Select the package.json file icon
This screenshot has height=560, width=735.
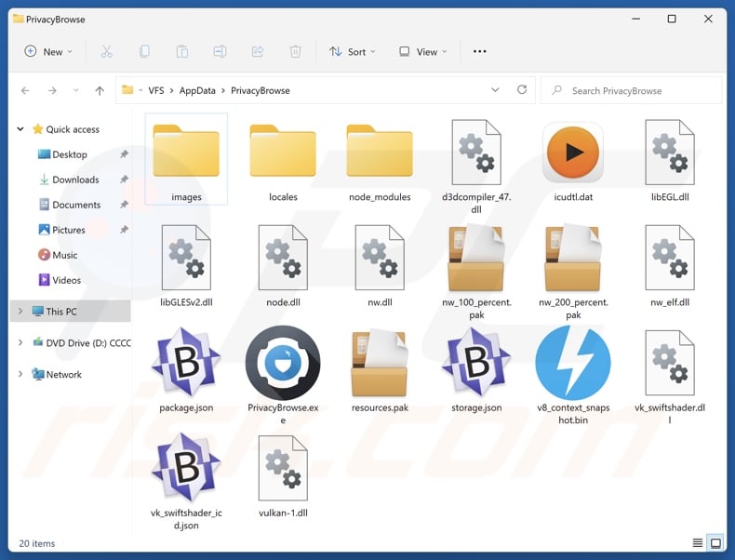click(x=186, y=363)
